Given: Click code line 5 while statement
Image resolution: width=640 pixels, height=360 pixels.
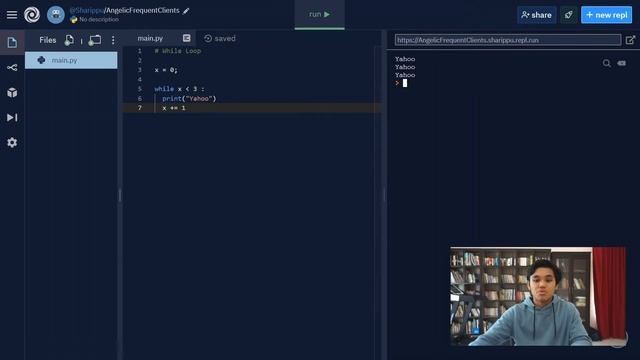Looking at the screenshot, I should [x=179, y=89].
